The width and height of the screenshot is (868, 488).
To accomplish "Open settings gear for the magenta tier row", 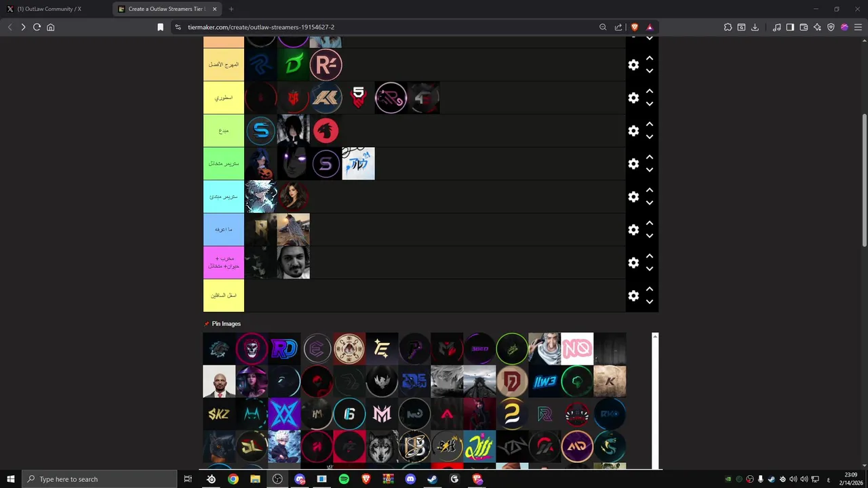I will (633, 263).
